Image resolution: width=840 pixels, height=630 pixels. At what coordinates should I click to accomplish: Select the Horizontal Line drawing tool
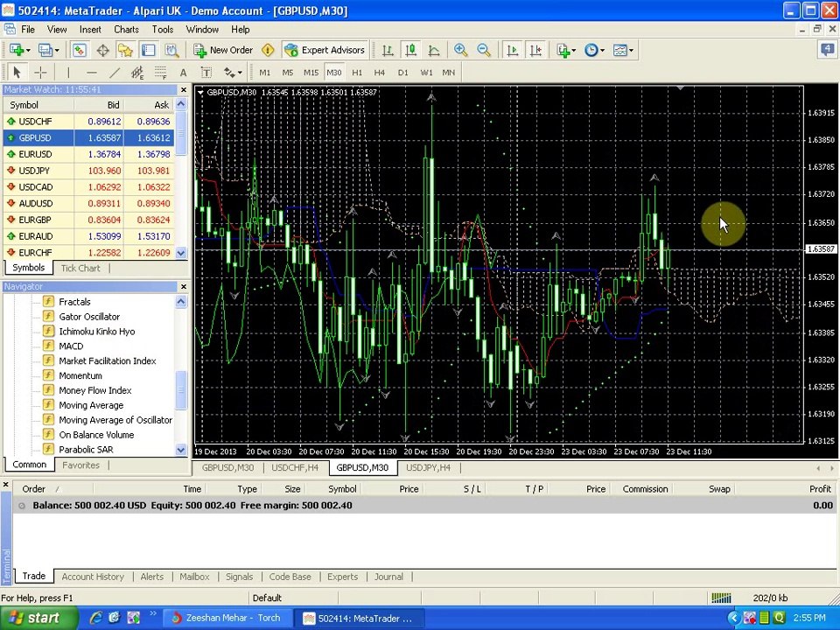pyautogui.click(x=92, y=72)
